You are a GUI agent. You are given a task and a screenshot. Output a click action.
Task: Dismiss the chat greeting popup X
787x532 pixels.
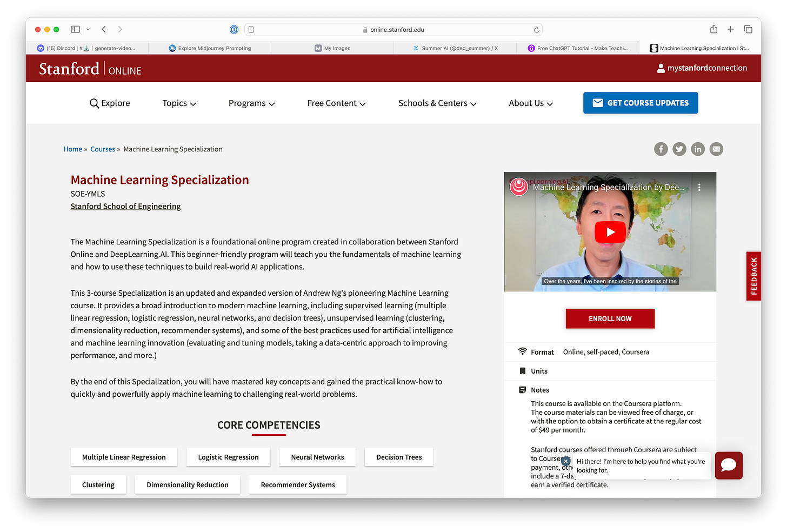click(x=566, y=461)
